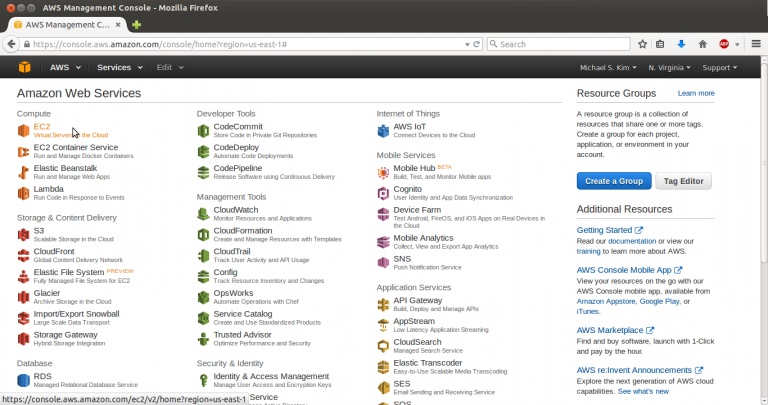Click the Identity & Access Management key icon
768x405 pixels.
203,381
